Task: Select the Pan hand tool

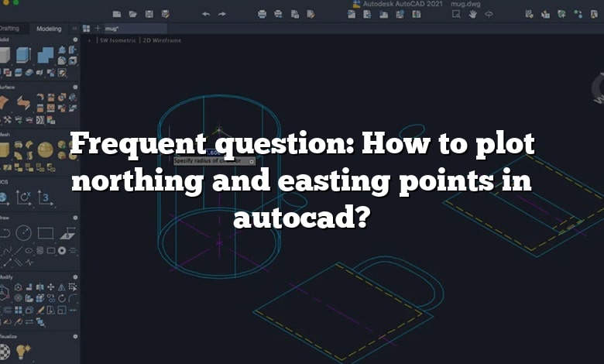Action: point(472,14)
